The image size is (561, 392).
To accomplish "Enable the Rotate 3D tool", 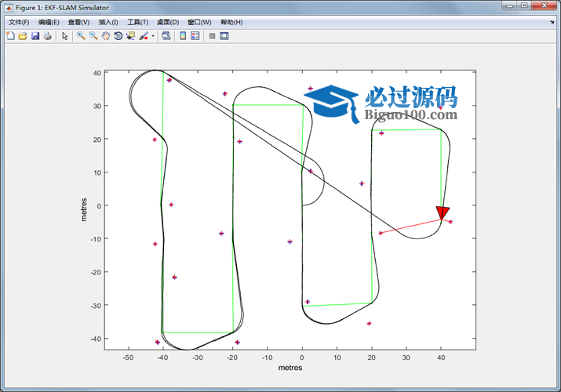I will pyautogui.click(x=118, y=36).
